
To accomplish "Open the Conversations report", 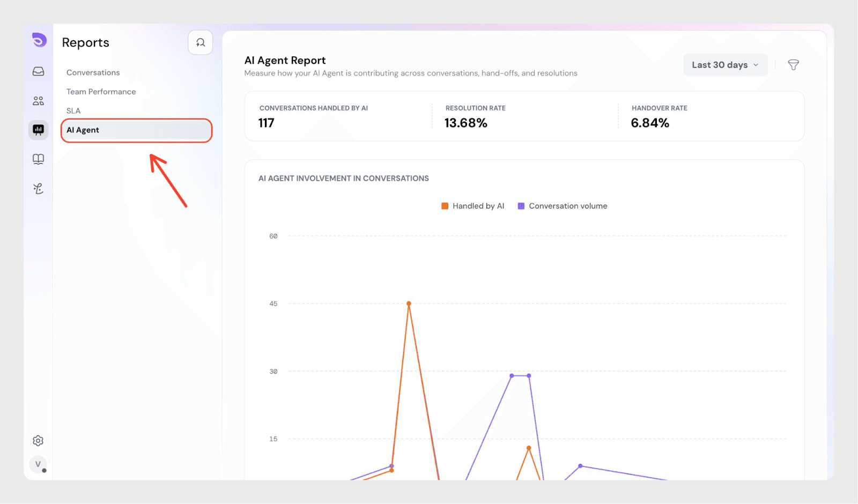I will tap(93, 72).
